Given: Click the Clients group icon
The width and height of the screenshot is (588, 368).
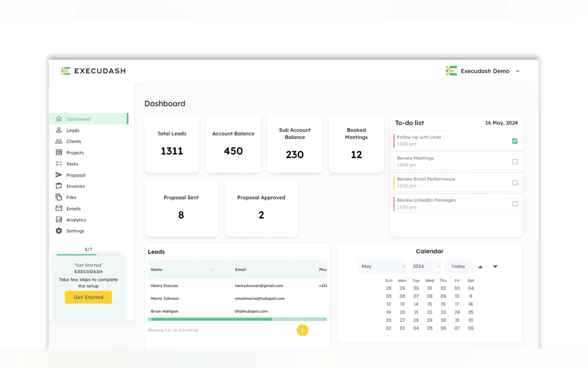Looking at the screenshot, I should [59, 141].
